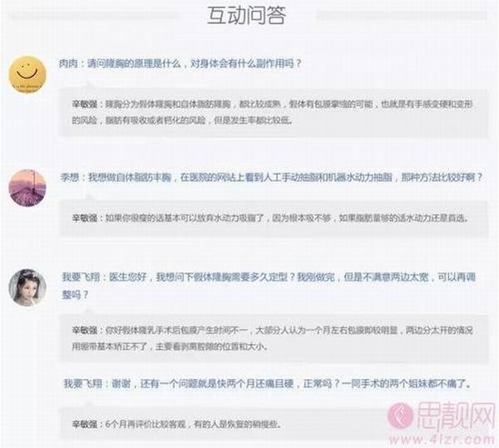Viewport: 499px width, 448px height.
Task: Open username 肉肉 profile link
Action: [x=68, y=64]
